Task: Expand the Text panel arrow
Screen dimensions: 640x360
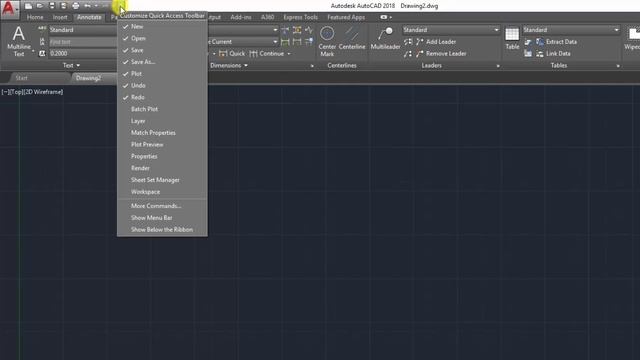Action: pos(78,65)
